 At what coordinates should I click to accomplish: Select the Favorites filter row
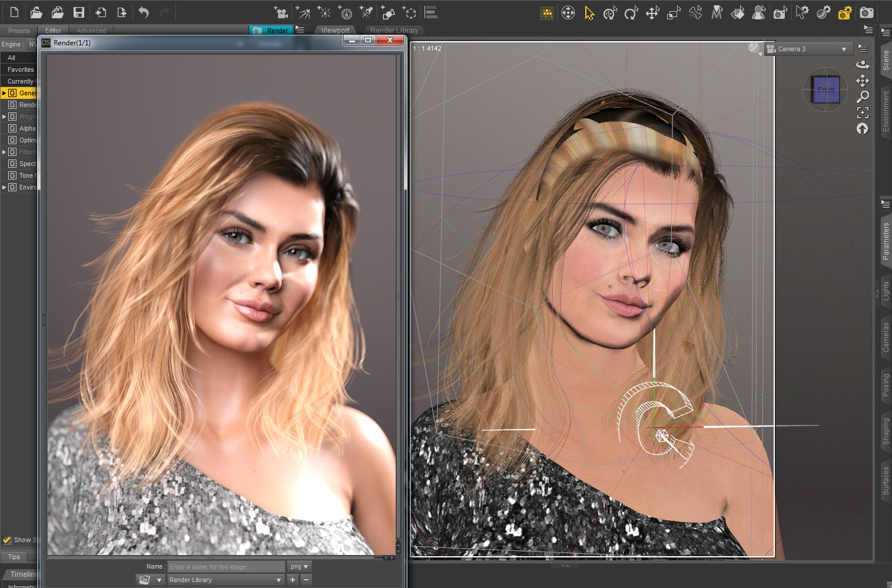coord(19,69)
